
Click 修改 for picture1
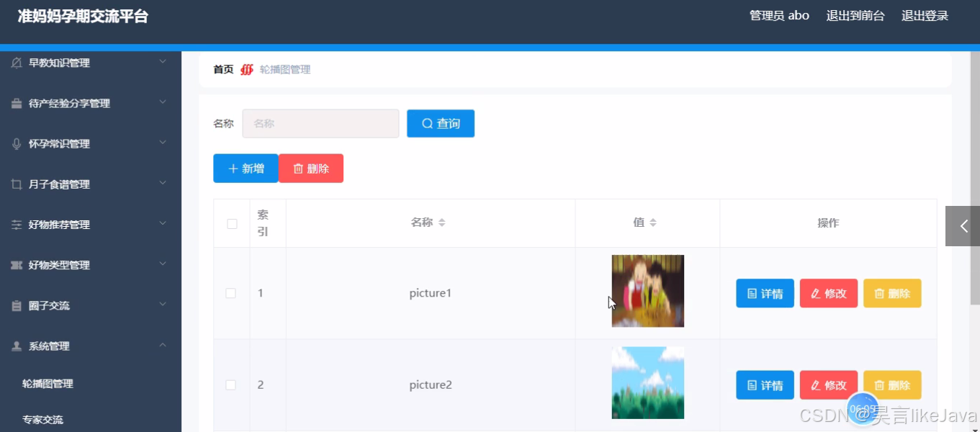[829, 293]
